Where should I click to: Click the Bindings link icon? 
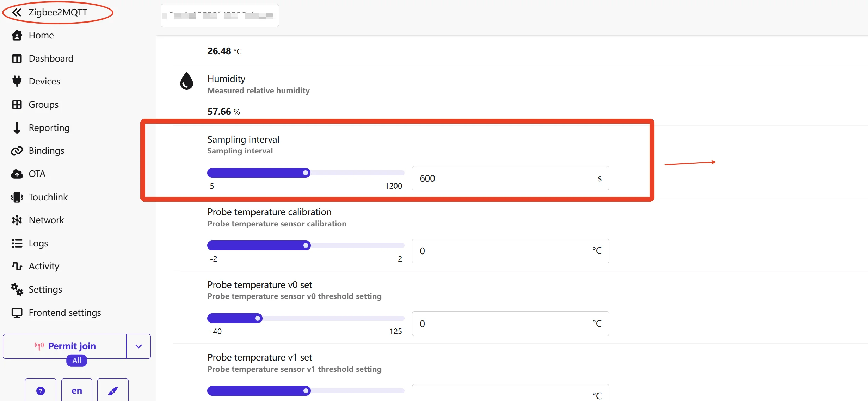click(x=17, y=151)
